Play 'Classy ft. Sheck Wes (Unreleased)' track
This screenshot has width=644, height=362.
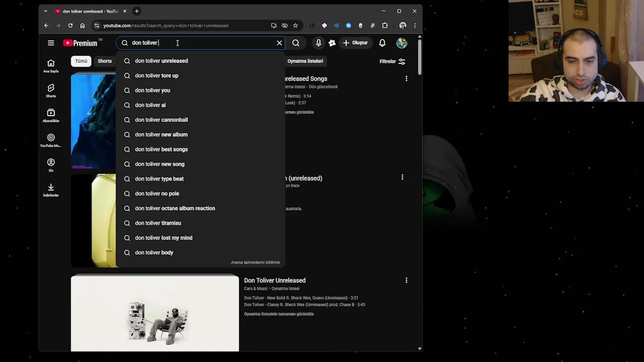point(304,305)
